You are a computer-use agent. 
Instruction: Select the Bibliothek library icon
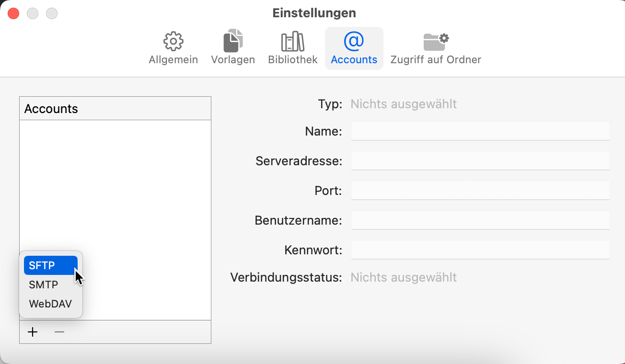292,45
